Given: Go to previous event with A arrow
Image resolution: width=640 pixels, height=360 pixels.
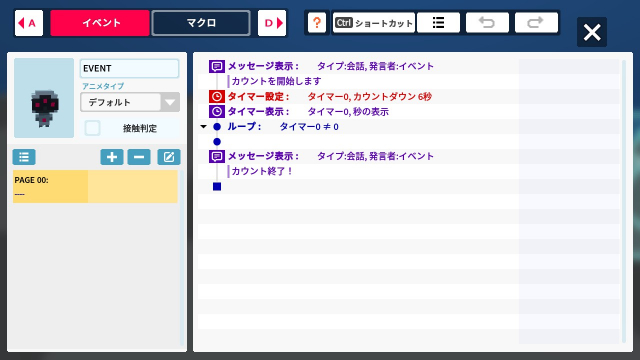Looking at the screenshot, I should click(29, 23).
